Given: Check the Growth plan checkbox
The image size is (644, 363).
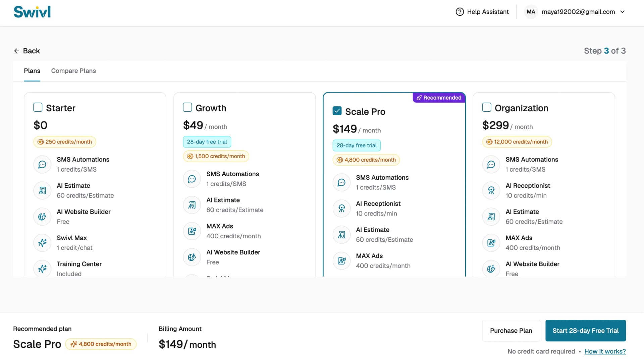Looking at the screenshot, I should coord(187,107).
